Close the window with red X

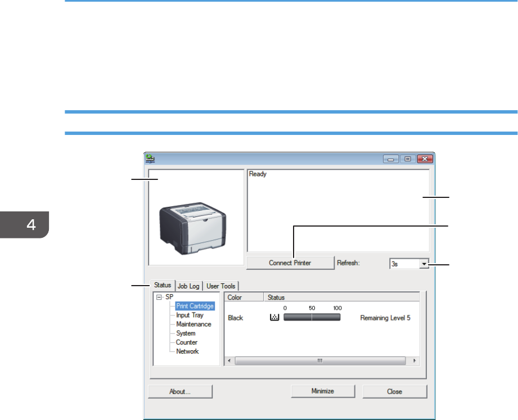point(425,159)
